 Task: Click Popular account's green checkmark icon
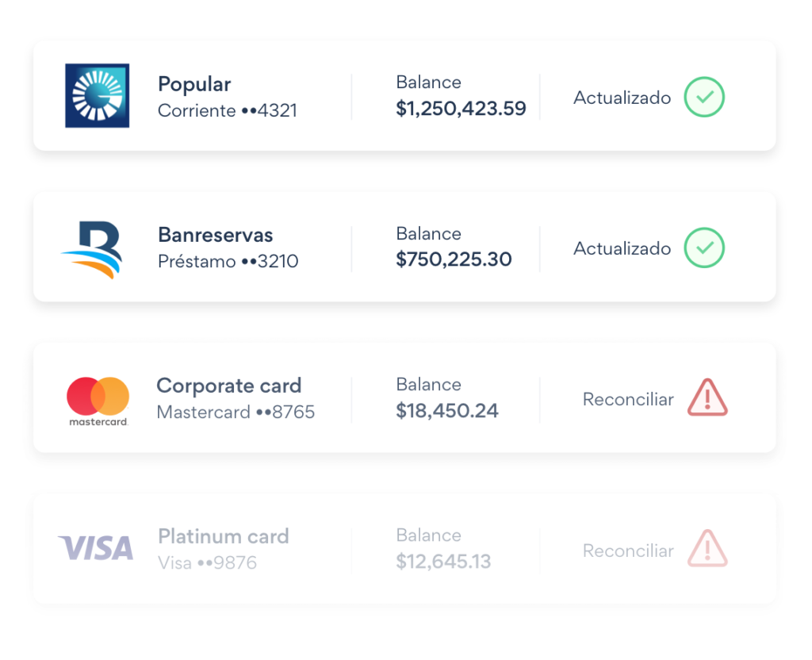pyautogui.click(x=704, y=98)
